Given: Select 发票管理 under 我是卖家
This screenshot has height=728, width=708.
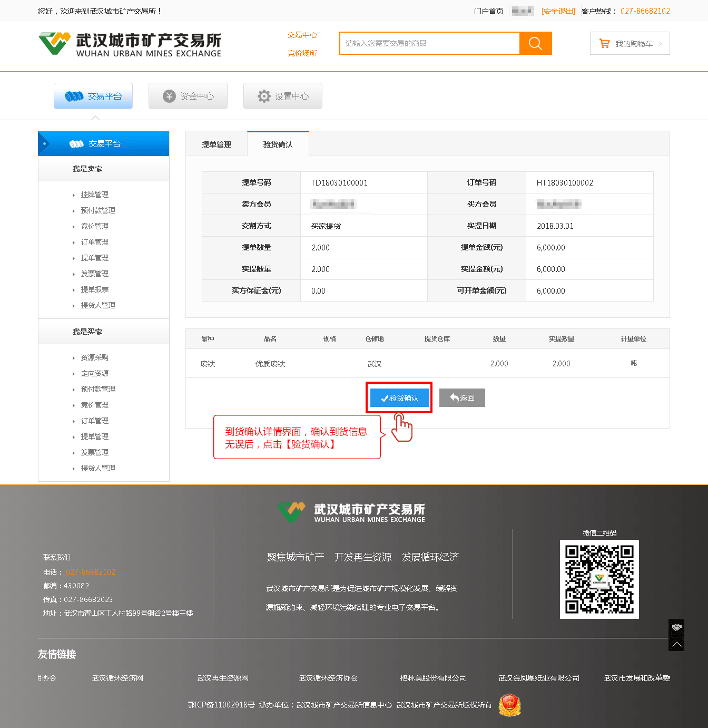Looking at the screenshot, I should click(x=95, y=274).
